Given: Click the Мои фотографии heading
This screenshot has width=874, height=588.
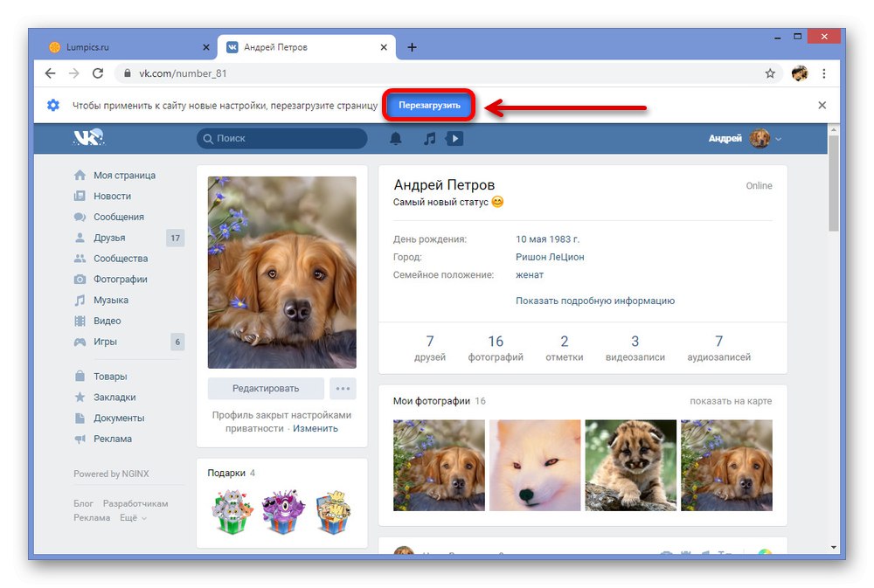Looking at the screenshot, I should click(x=432, y=401).
